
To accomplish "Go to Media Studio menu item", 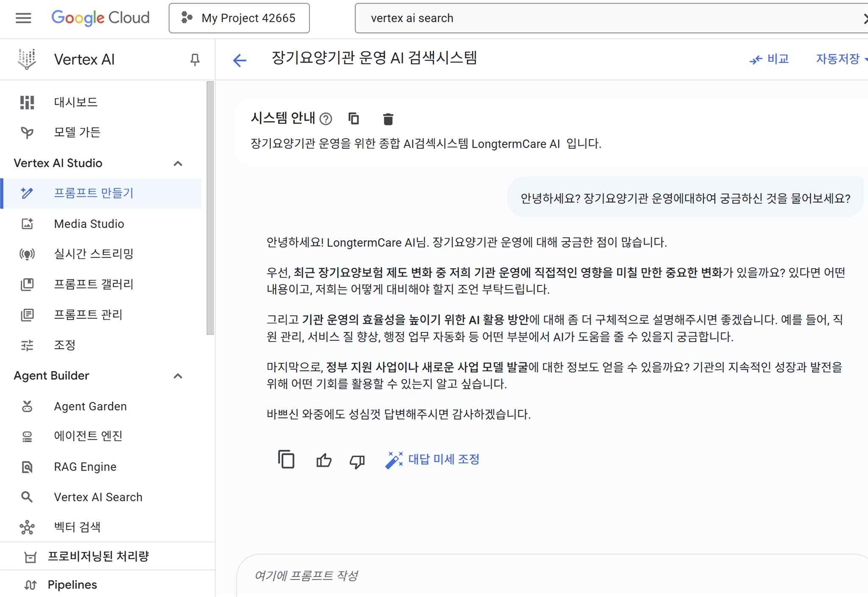I will [89, 224].
